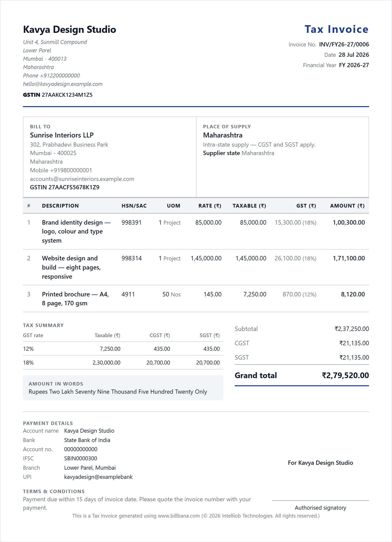392x542 pixels.
Task: Click the 18% taxable value 2,30,000.00
Action: [x=106, y=363]
